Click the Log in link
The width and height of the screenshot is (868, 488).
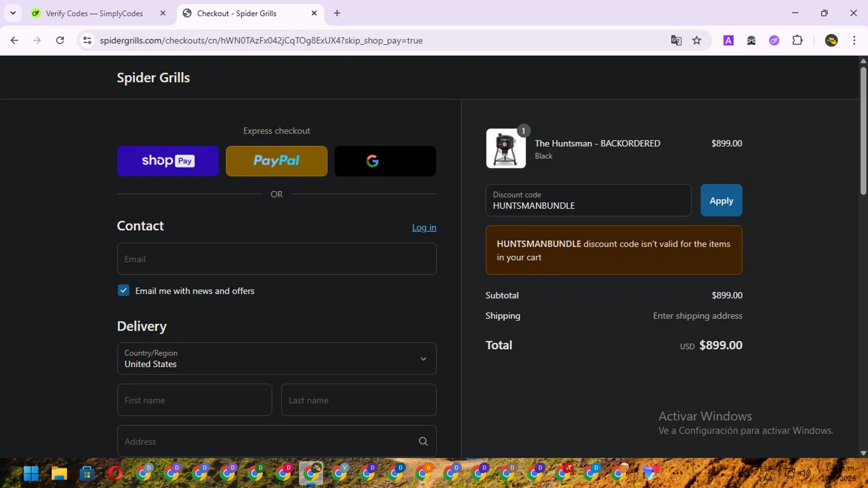[x=424, y=228]
